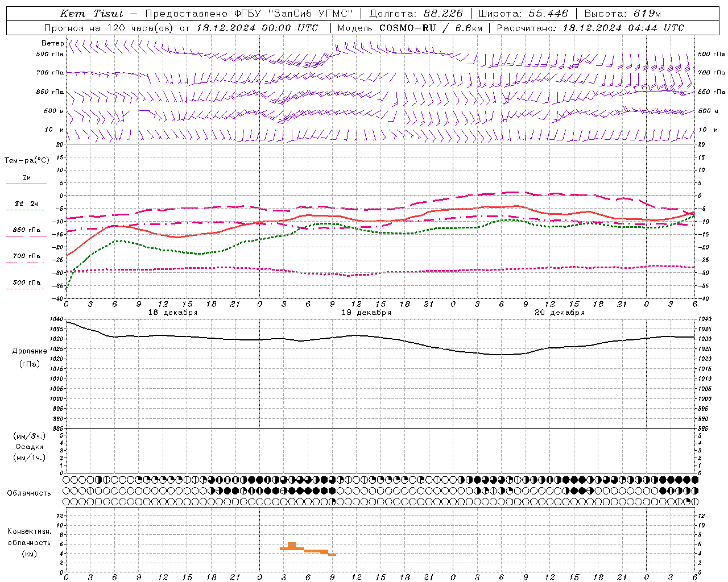Click the '700 гПа' wind level label on the right
Screen dimensions: 728x582
click(x=712, y=73)
